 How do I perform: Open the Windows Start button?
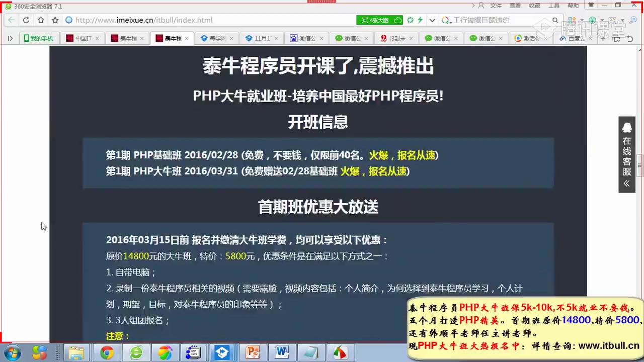12,353
